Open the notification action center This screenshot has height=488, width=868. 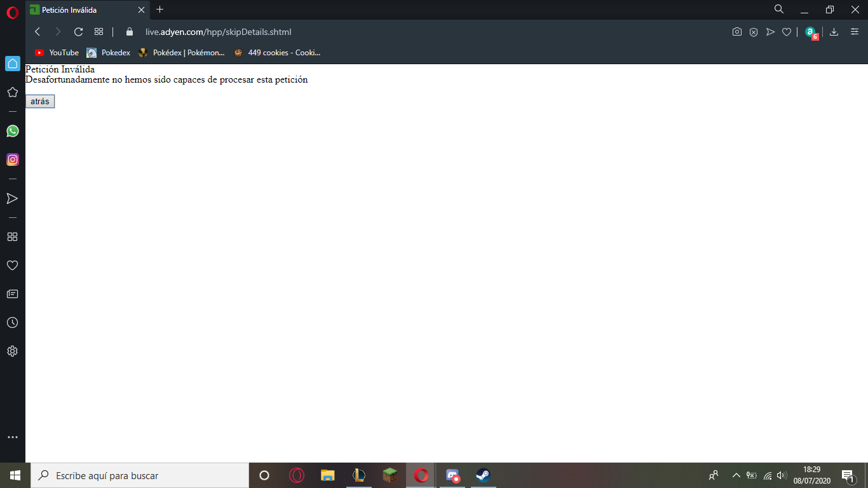[x=848, y=475]
